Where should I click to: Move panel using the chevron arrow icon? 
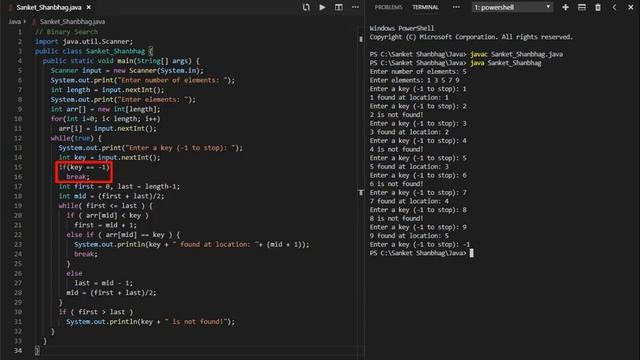pos(614,7)
